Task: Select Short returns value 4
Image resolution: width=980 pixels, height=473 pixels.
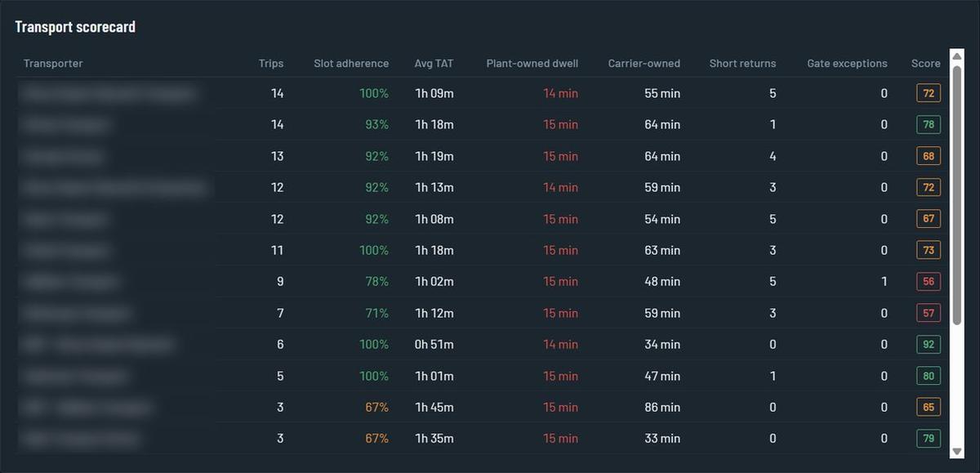Action: [x=773, y=156]
